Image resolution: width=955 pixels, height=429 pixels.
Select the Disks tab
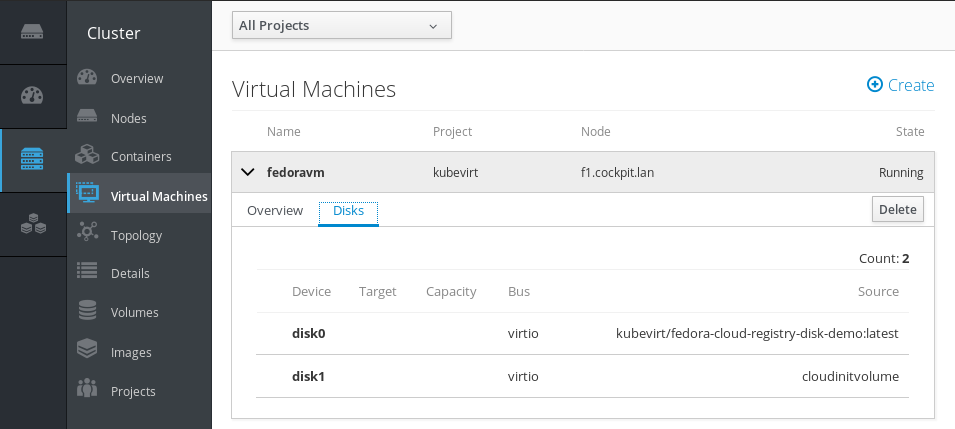point(348,211)
